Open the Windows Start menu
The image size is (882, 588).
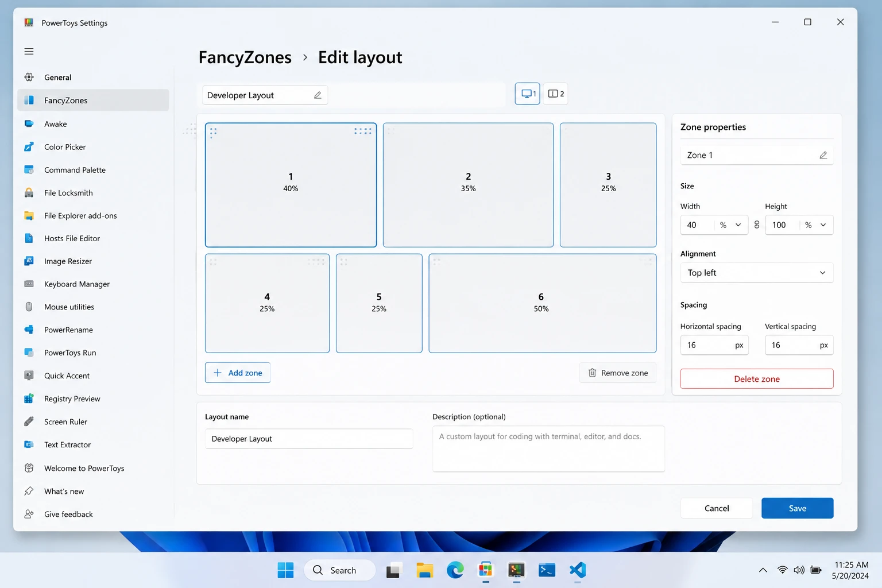(285, 570)
